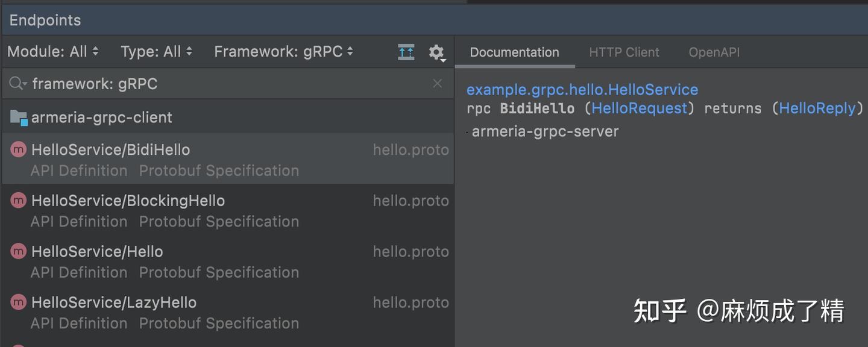Click the armeria-grpc-server text in documentation
Viewport: 868px width, 347px height.
tap(546, 131)
